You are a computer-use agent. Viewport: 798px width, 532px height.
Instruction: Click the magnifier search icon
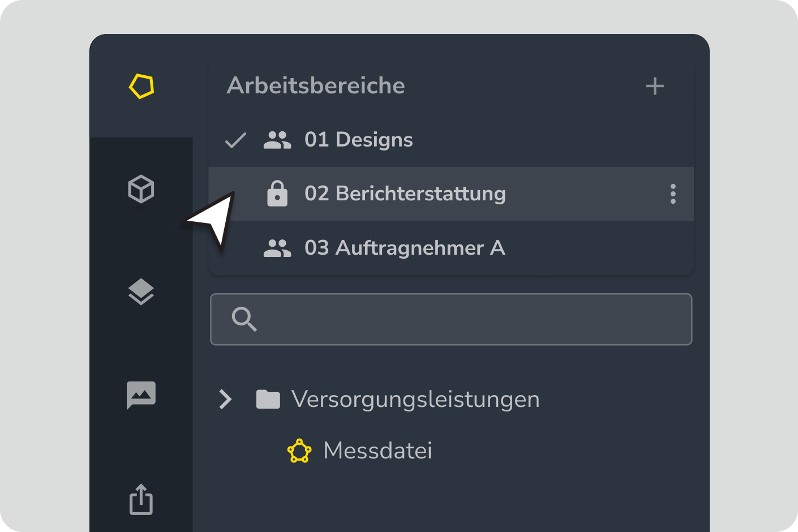point(244,319)
